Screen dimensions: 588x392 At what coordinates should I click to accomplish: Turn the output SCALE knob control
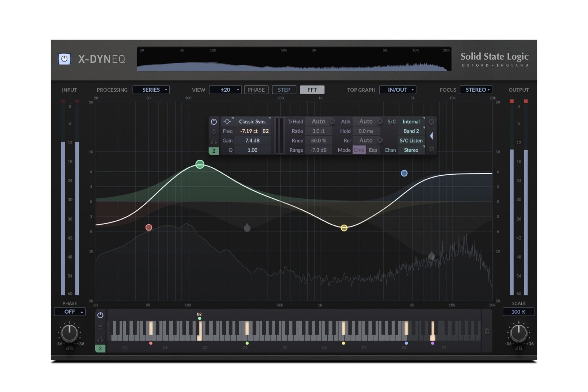[518, 334]
